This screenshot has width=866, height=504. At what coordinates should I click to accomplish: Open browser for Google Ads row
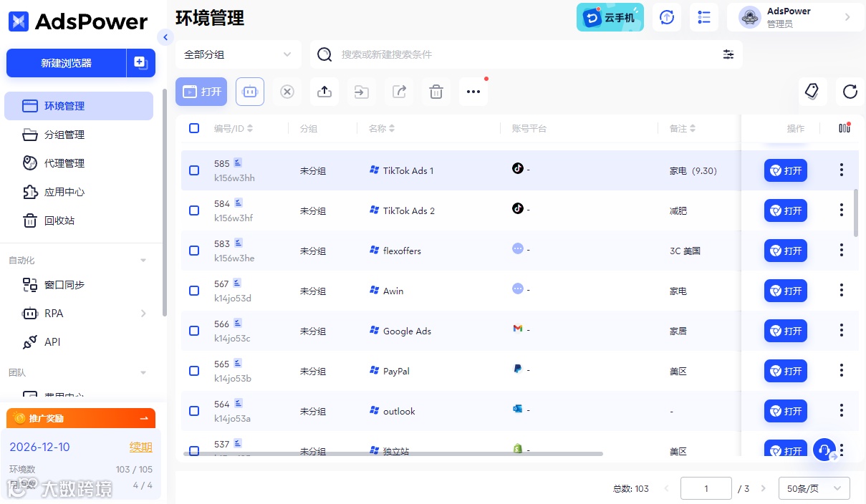point(786,331)
